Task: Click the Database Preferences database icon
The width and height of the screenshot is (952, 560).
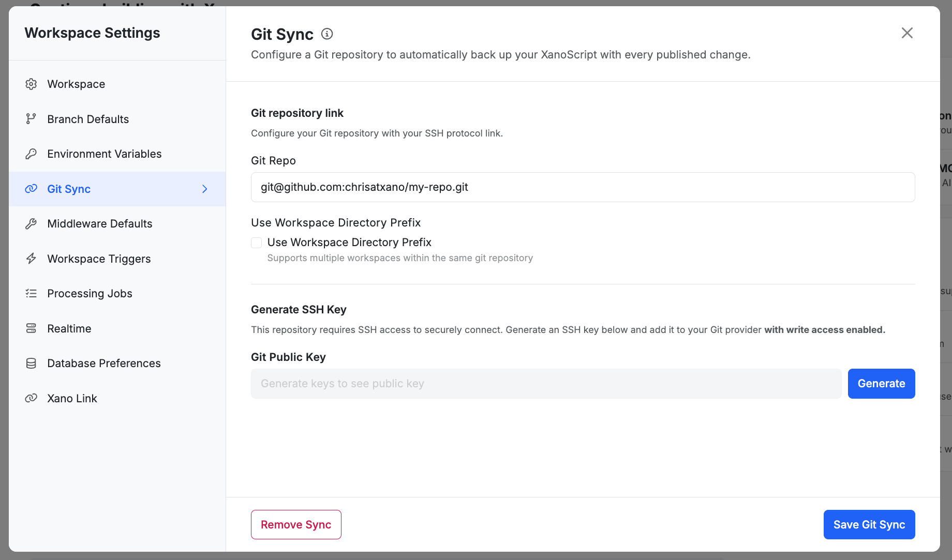Action: click(32, 363)
